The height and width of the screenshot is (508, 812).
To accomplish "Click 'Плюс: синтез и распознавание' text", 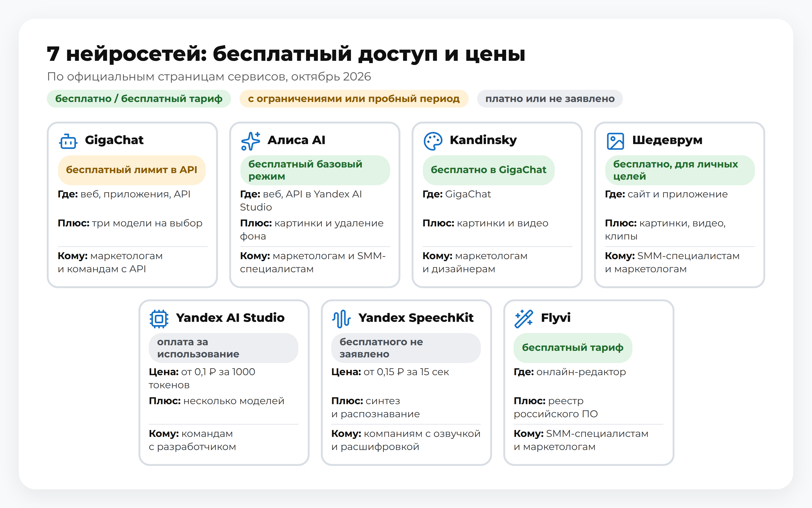I will pos(376,407).
